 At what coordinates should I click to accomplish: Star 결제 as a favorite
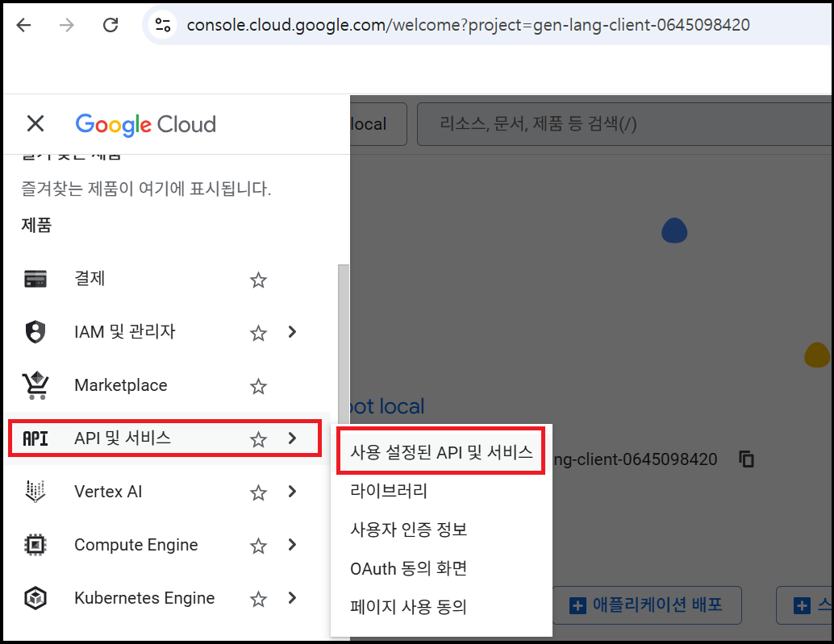coord(258,280)
